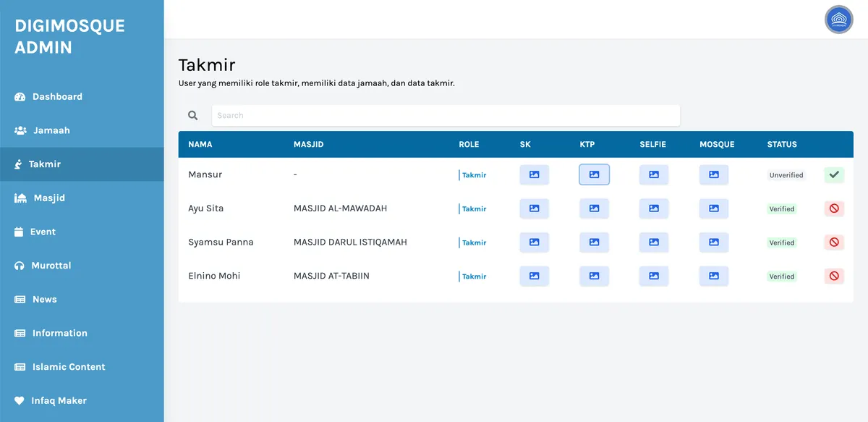The width and height of the screenshot is (868, 422).
Task: Open Mansur's KTP image
Action: tap(594, 174)
